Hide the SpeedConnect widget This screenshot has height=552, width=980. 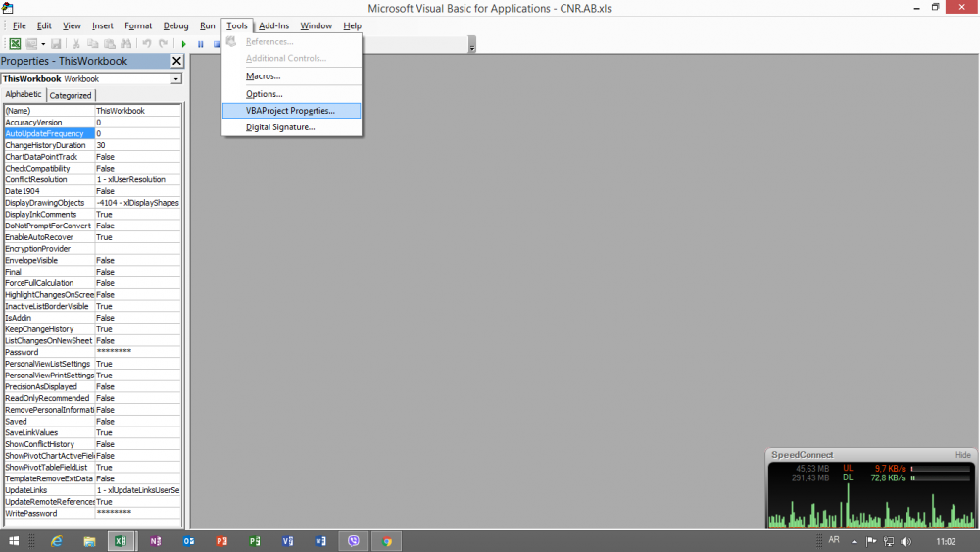(962, 455)
